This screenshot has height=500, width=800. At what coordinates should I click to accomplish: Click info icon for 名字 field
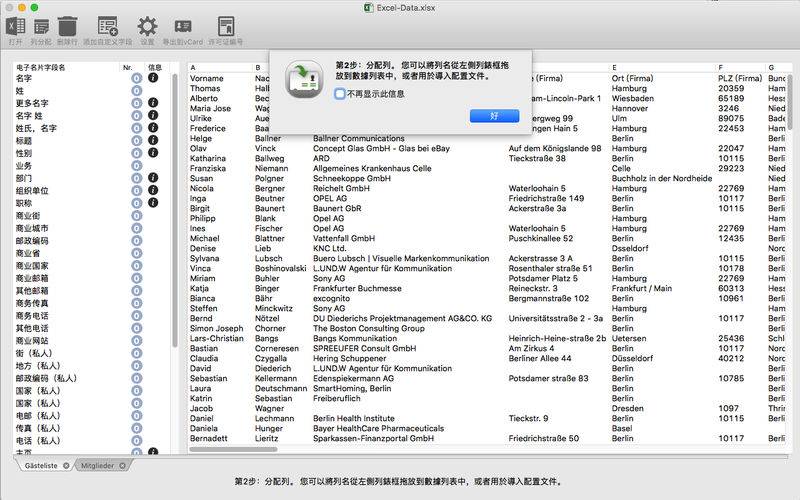click(x=153, y=78)
